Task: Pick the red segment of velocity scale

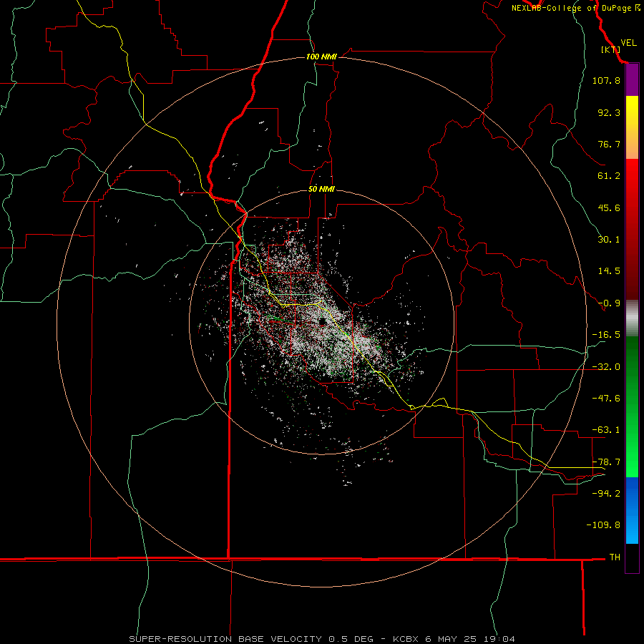Action: pyautogui.click(x=632, y=229)
